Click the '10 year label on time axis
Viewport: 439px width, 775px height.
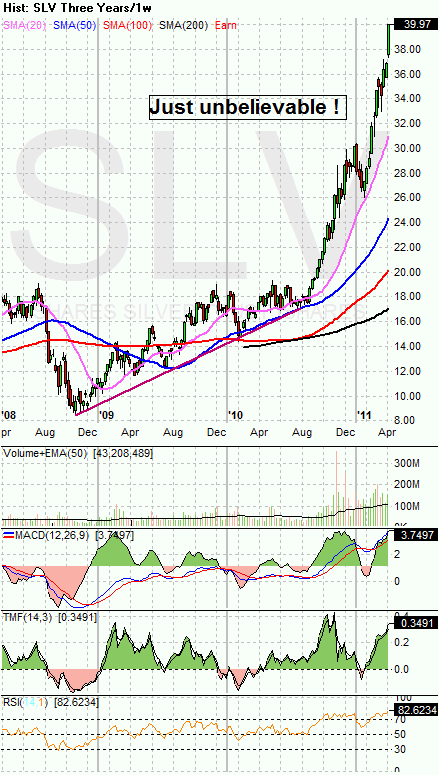[236, 413]
